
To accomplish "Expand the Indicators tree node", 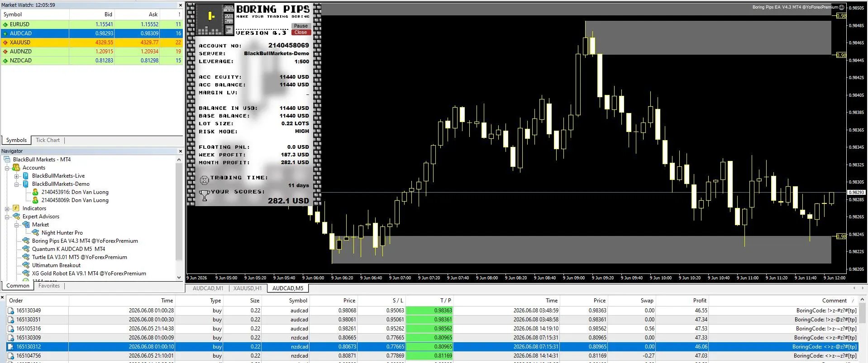I will pos(7,208).
